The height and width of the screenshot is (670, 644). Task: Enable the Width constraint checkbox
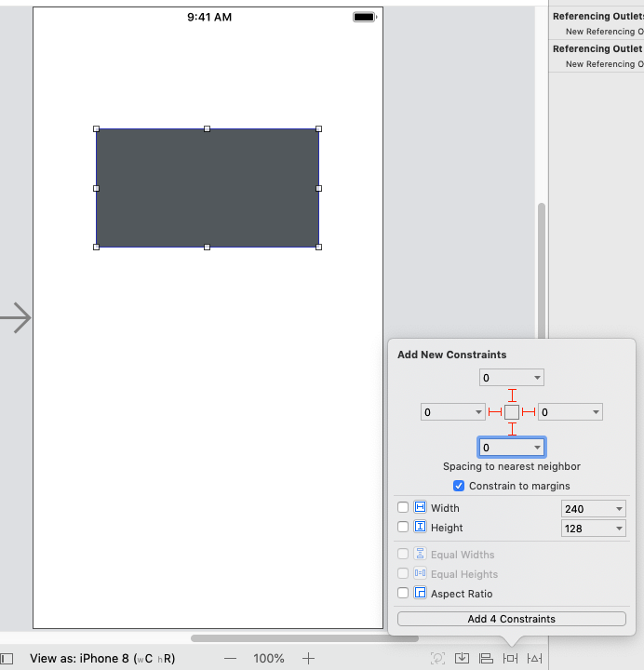click(x=403, y=508)
